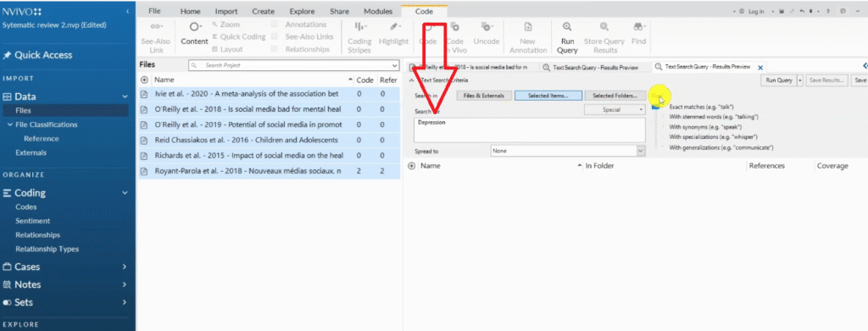This screenshot has height=331, width=868.
Task: Click the Layout ribbon option
Action: [x=227, y=49]
